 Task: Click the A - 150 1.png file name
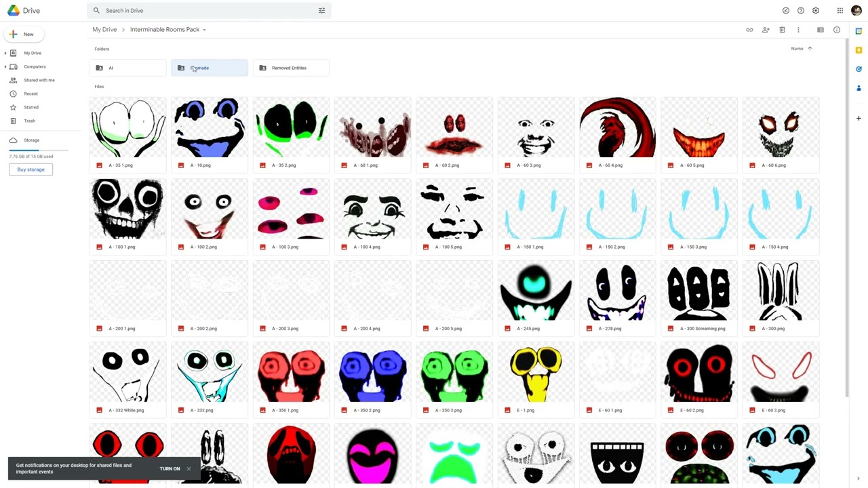click(530, 247)
